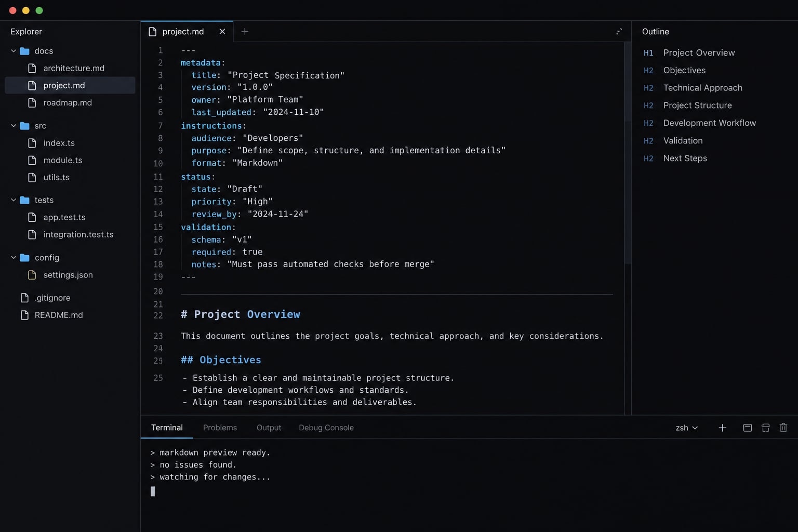This screenshot has width=798, height=532.
Task: Select the Project Structure entry in Outline
Action: (698, 105)
